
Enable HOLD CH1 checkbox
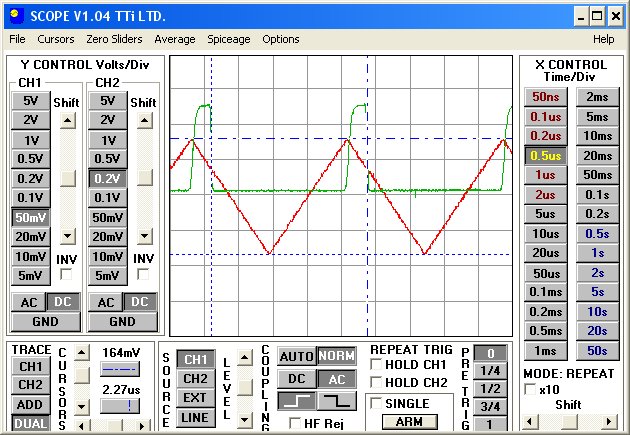[376, 364]
